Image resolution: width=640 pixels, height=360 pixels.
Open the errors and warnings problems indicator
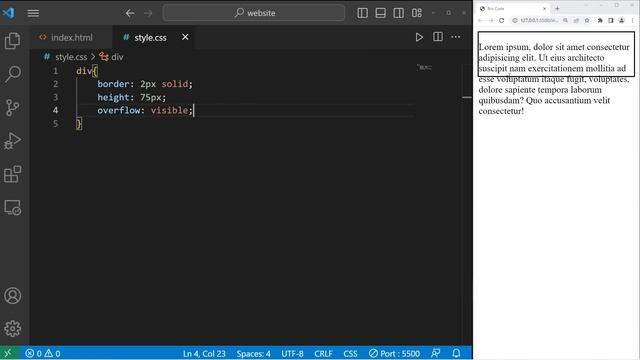point(43,353)
